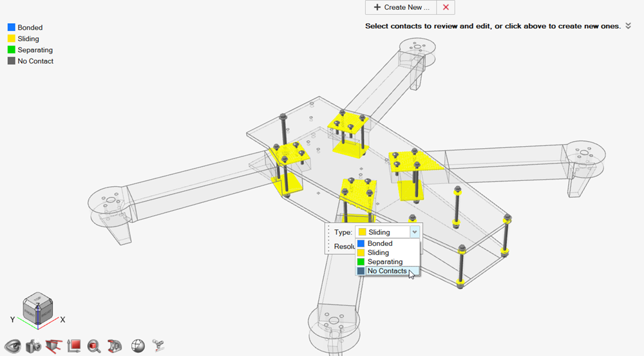Viewport: 644px width, 356px height.
Task: Click the Bonded legend label
Action: (30, 28)
